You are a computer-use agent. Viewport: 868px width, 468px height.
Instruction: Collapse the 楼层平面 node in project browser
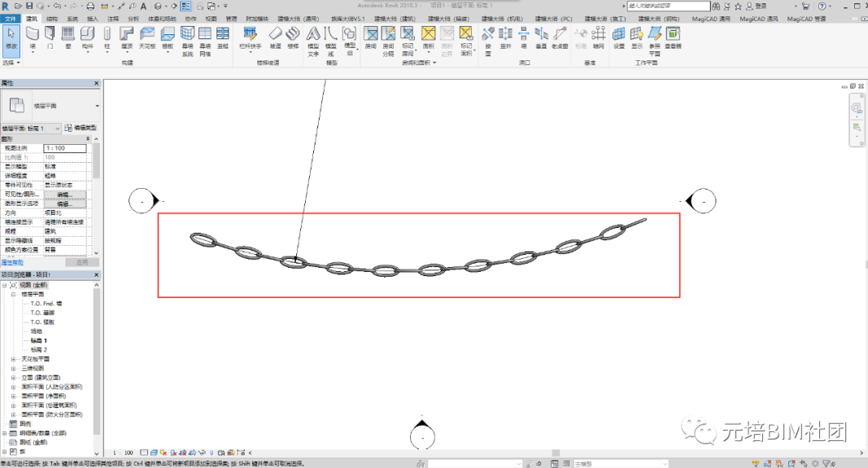13,295
